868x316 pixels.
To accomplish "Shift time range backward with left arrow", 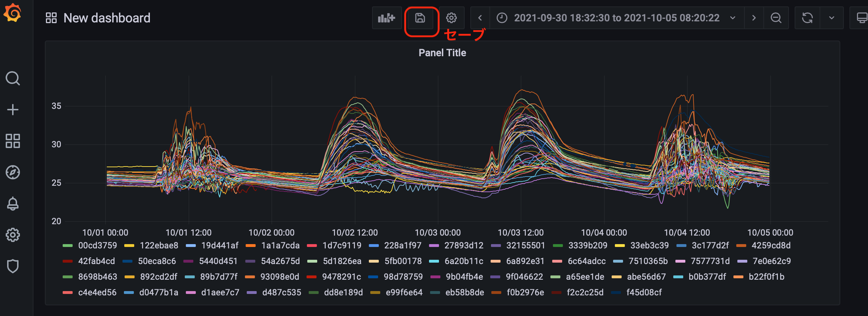I will pyautogui.click(x=480, y=18).
